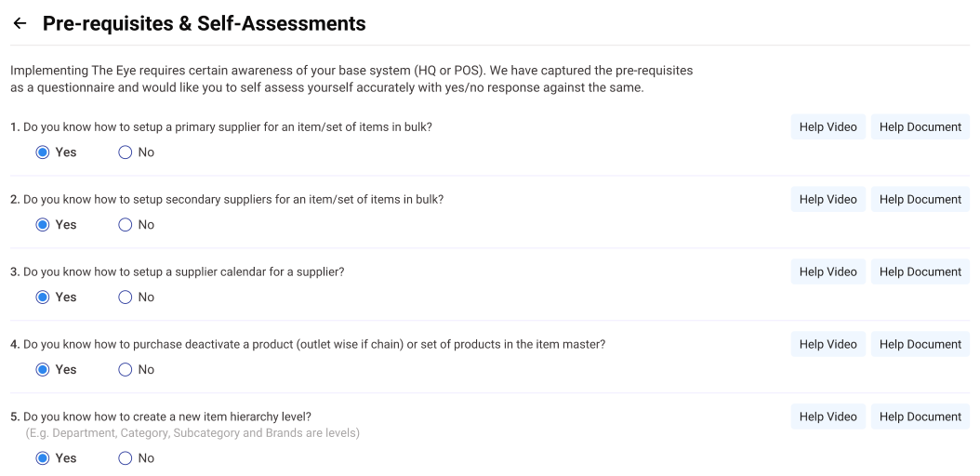Mark No for item hierarchy level question

pos(126,458)
